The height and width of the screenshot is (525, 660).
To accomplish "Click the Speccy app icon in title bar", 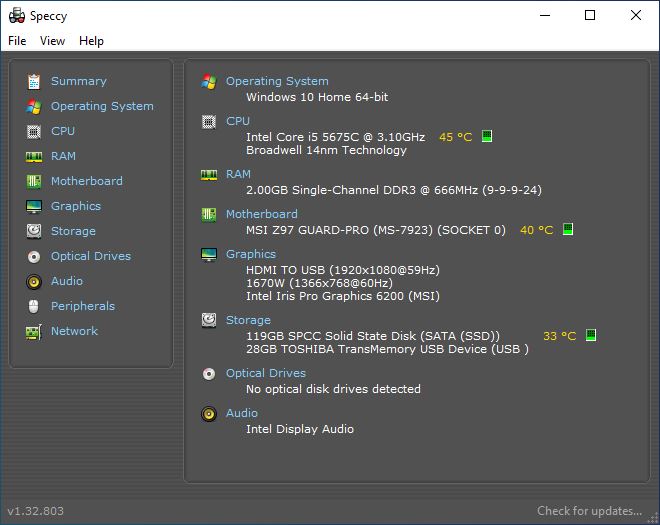I will tap(17, 16).
